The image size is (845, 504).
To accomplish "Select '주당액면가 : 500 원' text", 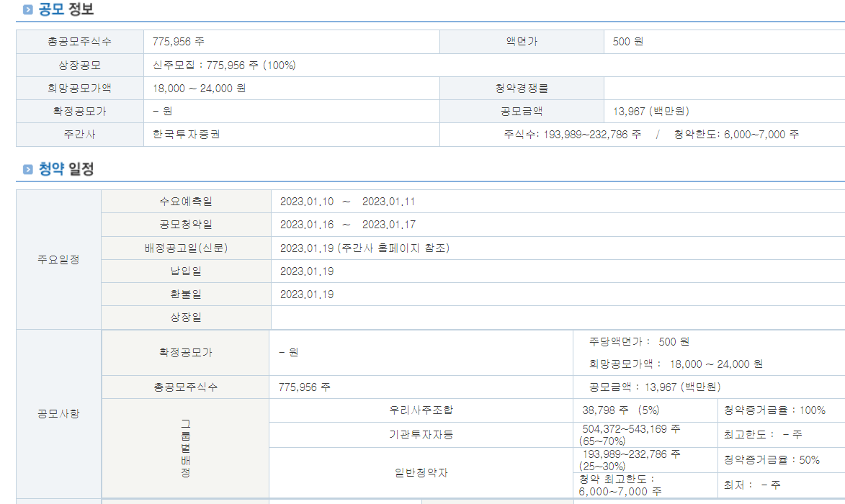I will (639, 342).
